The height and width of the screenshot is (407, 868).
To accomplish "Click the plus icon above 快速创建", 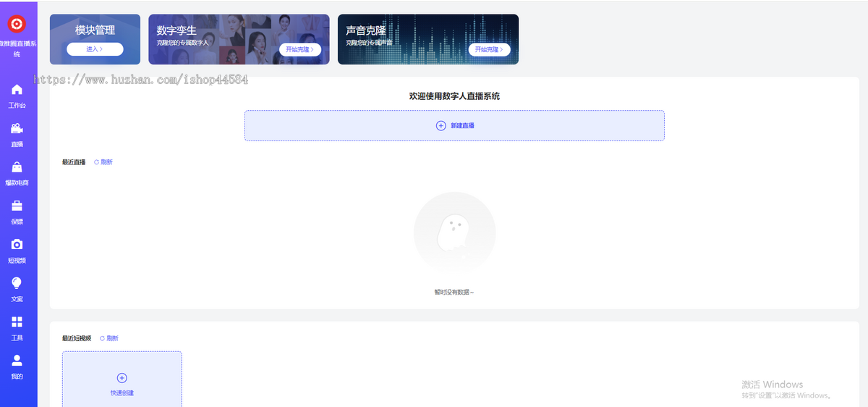I will (x=122, y=377).
